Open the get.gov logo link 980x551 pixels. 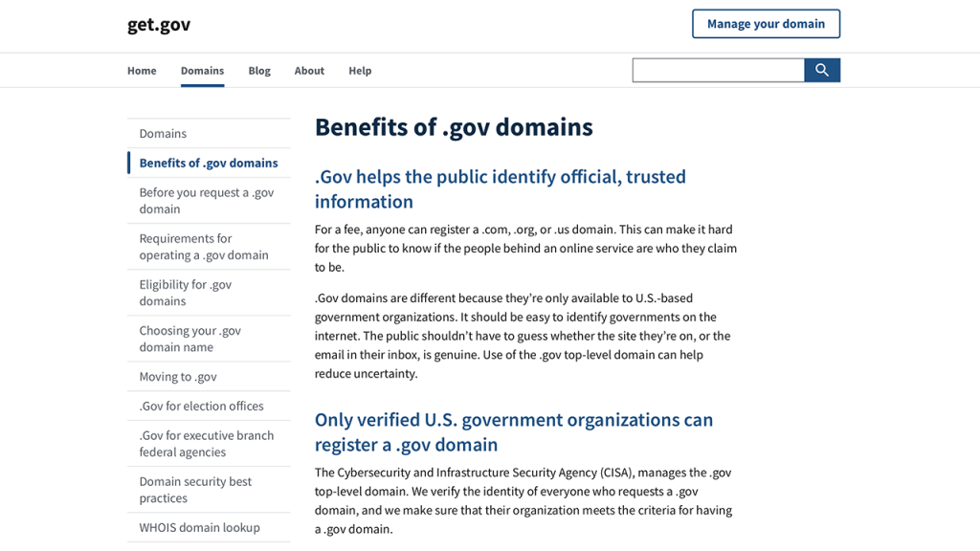(x=159, y=24)
